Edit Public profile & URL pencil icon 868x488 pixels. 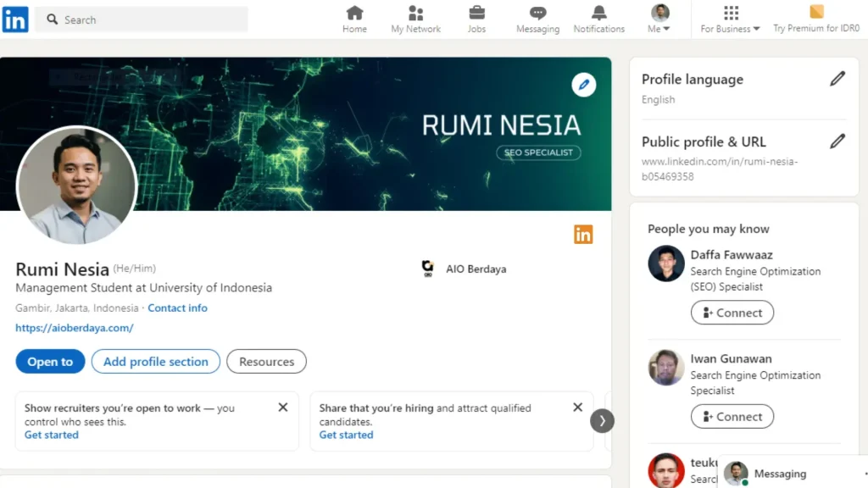(x=837, y=141)
